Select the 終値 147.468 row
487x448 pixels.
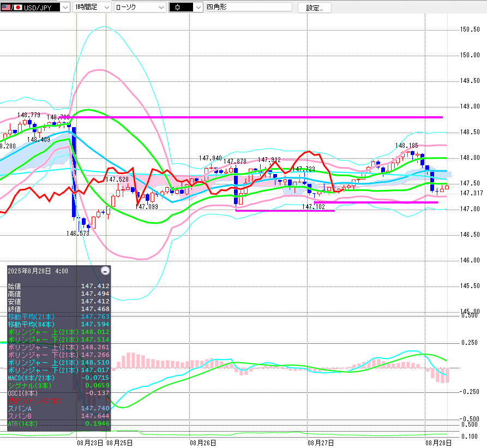point(59,309)
